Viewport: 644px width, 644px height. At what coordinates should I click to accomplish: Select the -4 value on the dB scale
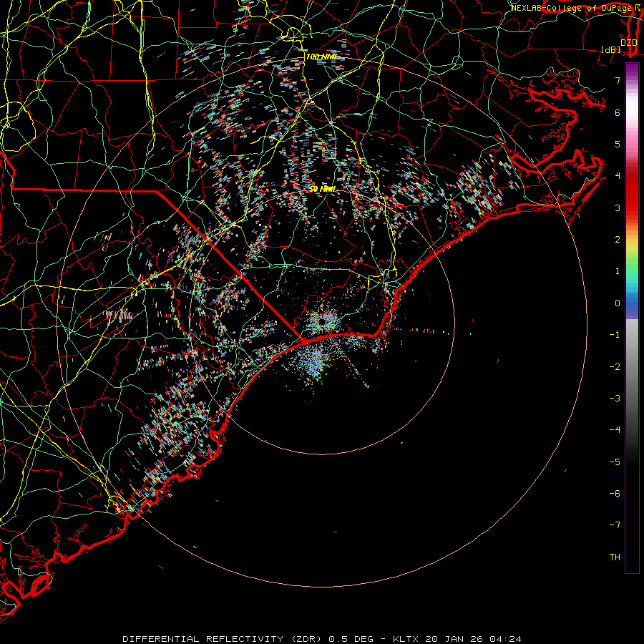click(615, 430)
